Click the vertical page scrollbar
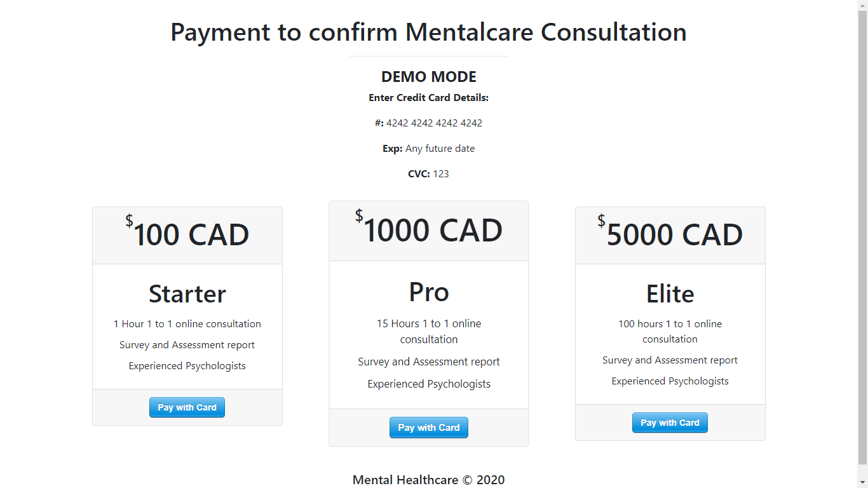868x488 pixels. pos(862,241)
